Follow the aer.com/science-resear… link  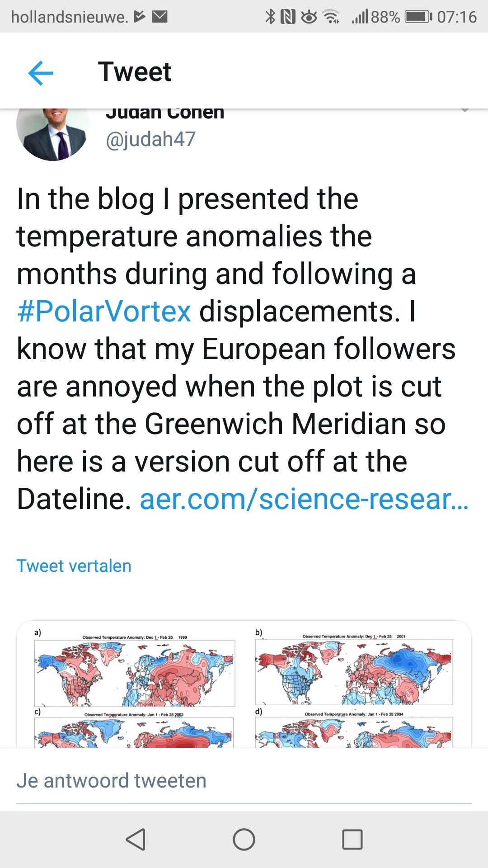tap(304, 499)
